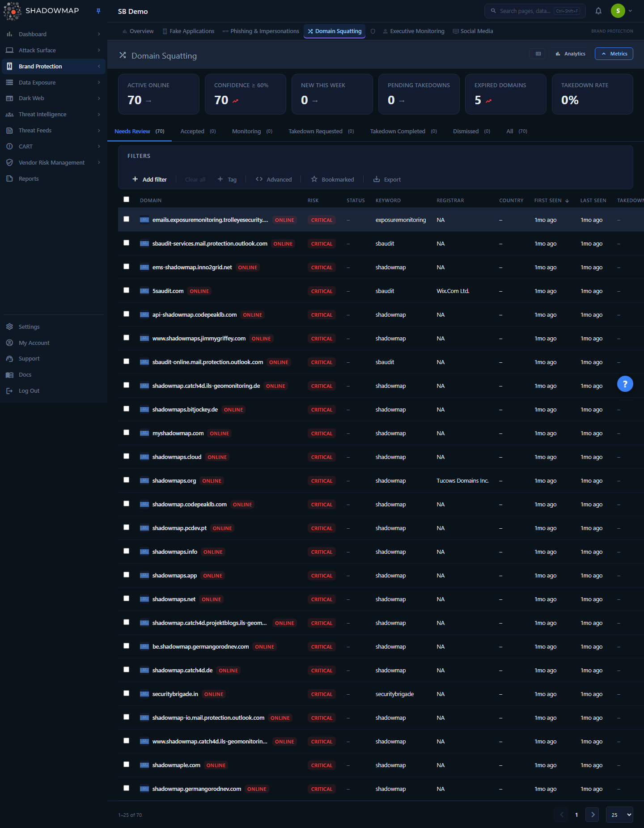
Task: Click the Vendor Risk Management shield icon
Action: (9, 162)
